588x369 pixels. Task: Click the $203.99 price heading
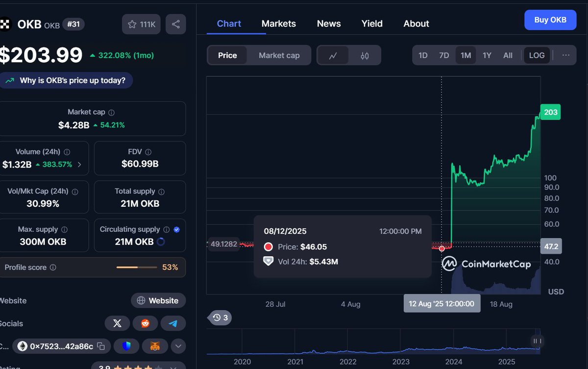point(41,55)
